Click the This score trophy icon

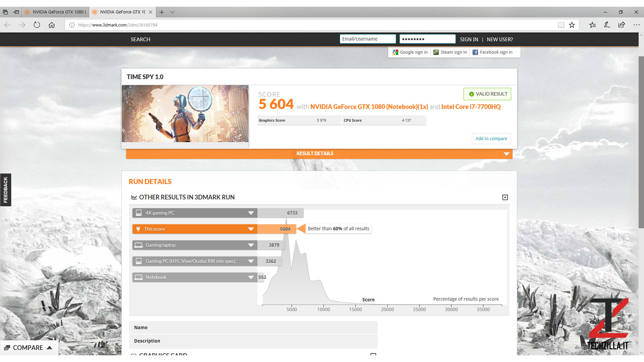coord(138,229)
